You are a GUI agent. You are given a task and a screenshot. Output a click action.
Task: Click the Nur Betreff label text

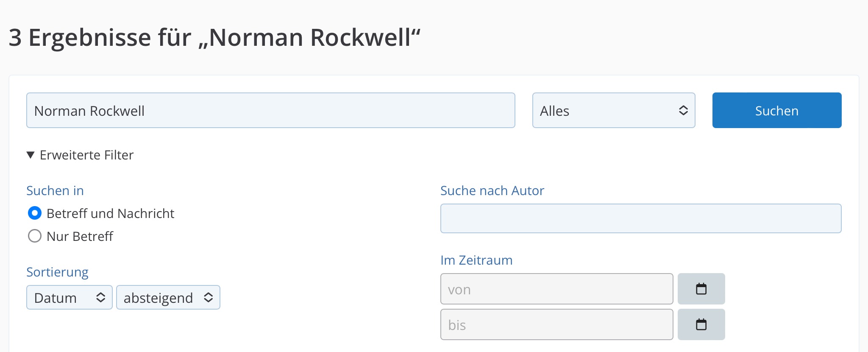click(x=80, y=236)
